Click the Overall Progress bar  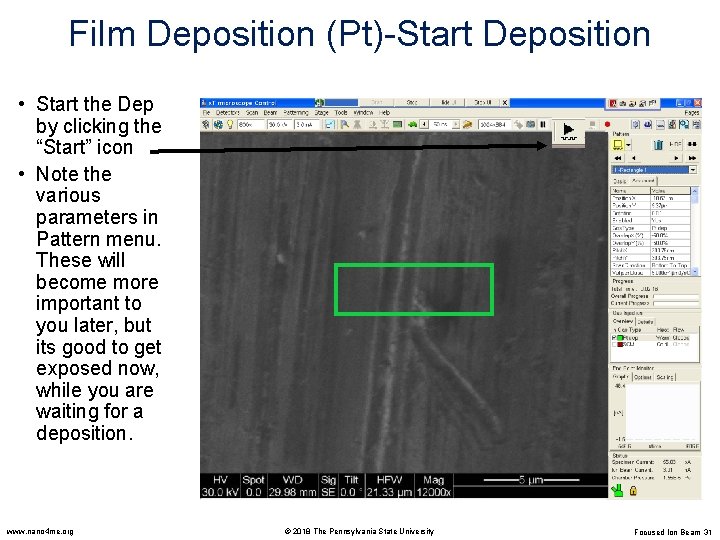[x=676, y=297]
